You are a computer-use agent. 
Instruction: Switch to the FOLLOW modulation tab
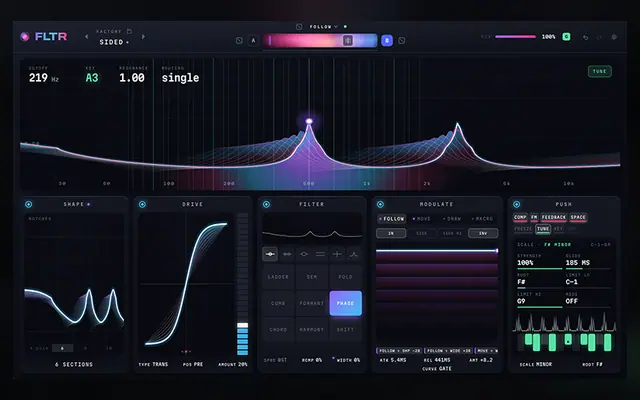pos(392,219)
